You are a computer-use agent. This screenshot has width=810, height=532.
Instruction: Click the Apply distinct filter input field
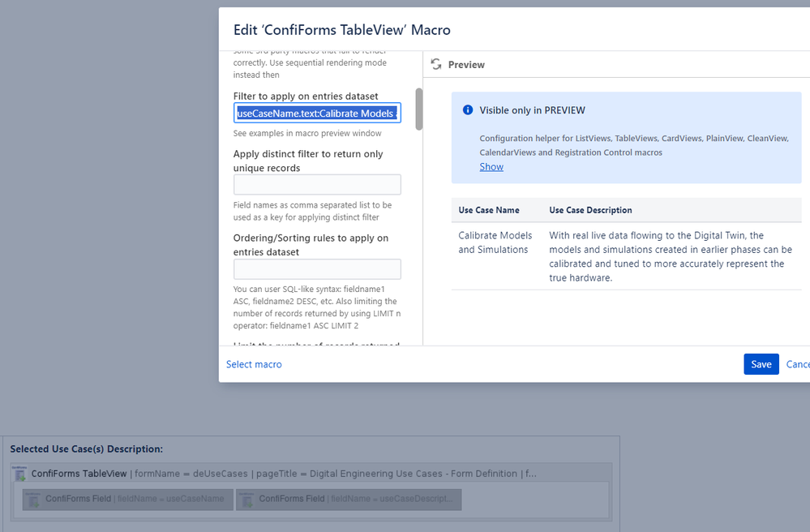(x=317, y=184)
